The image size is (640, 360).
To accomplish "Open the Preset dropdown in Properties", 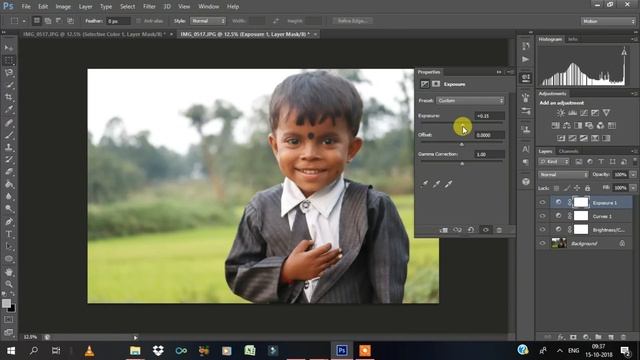I will [x=470, y=100].
